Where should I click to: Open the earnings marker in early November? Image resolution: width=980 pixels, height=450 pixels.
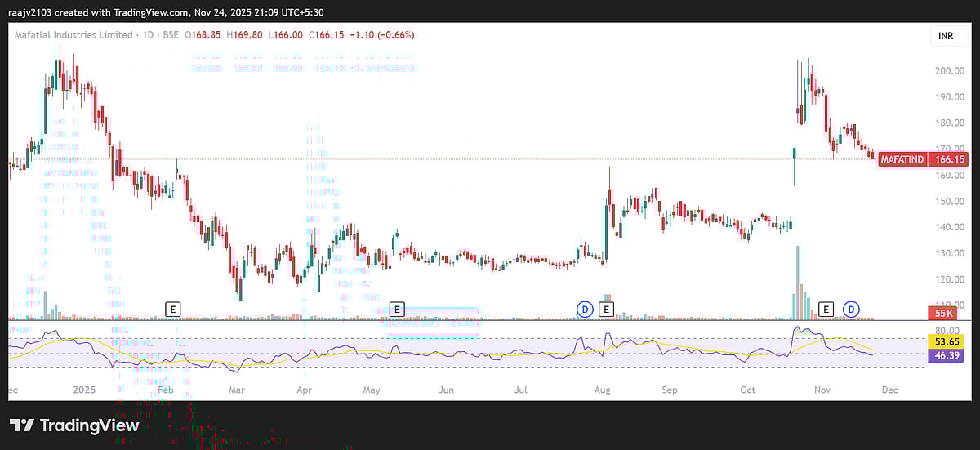826,309
